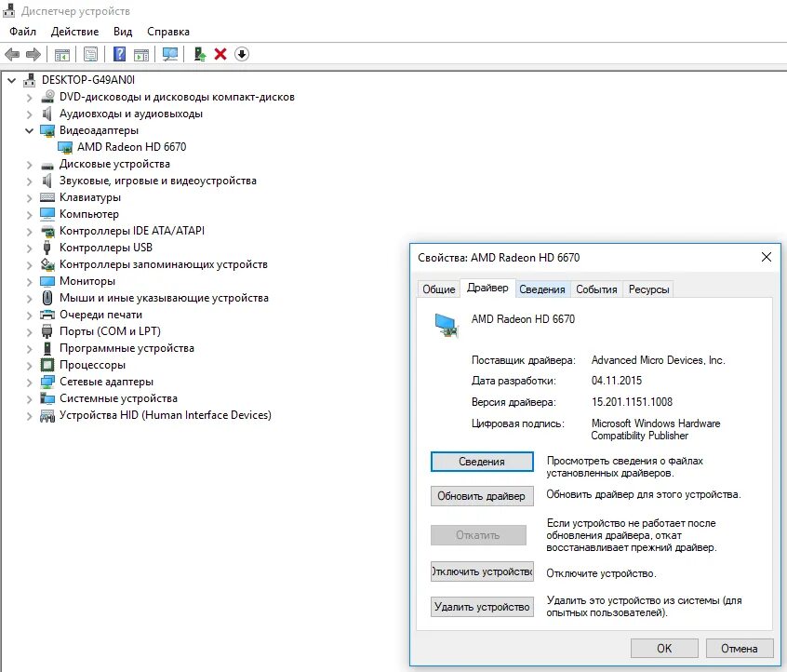Click the Forward arrow toolbar icon

pyautogui.click(x=33, y=54)
